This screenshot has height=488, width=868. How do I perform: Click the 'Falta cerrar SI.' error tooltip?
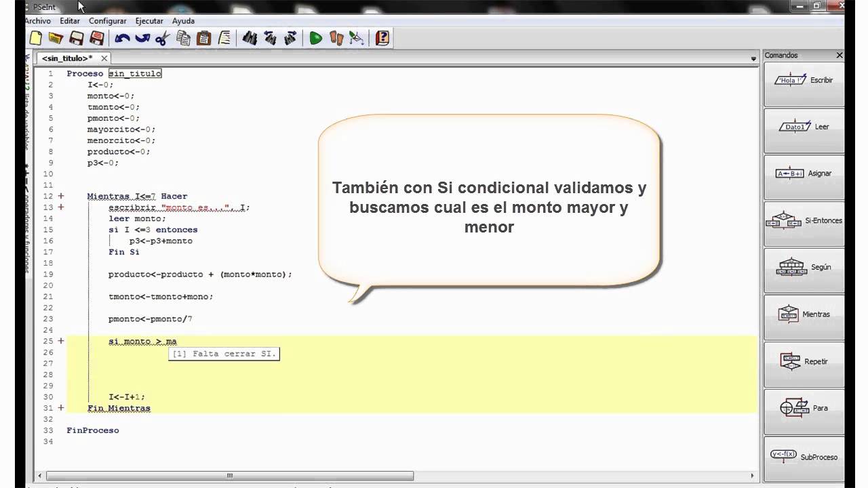pyautogui.click(x=224, y=354)
